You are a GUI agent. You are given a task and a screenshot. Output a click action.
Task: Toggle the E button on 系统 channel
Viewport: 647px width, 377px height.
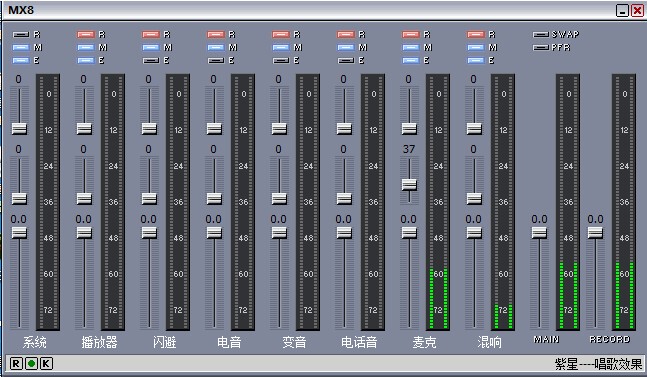tap(21, 60)
